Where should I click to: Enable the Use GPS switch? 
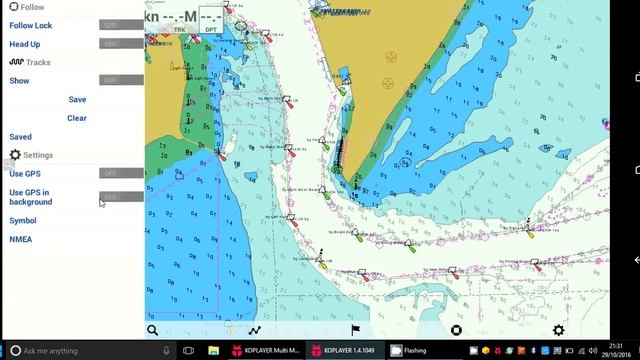point(121,173)
